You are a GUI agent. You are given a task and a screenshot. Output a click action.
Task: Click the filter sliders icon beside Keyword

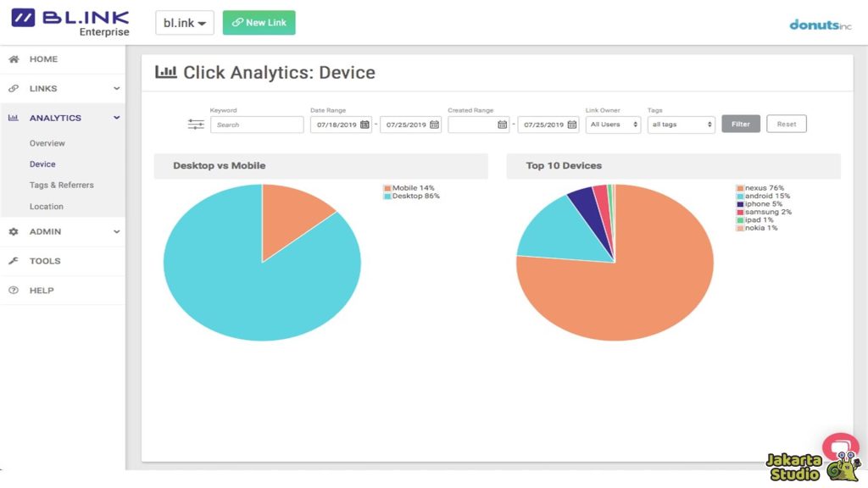coord(196,125)
